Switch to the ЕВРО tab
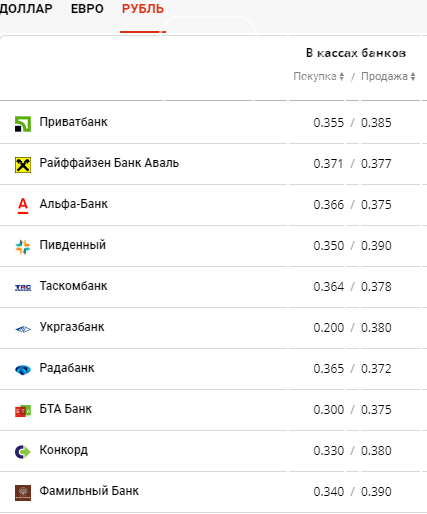427x514 pixels. coord(87,9)
